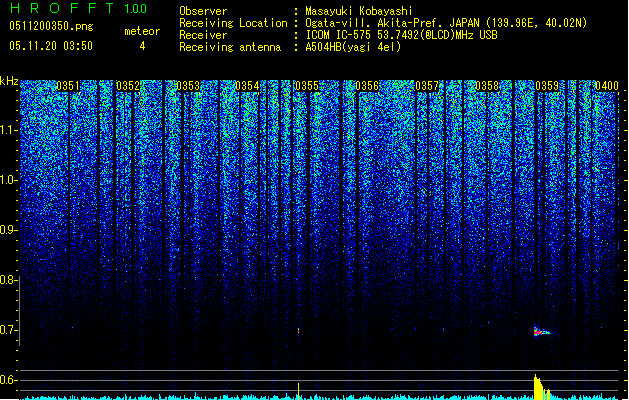629x400 pixels.
Task: Click the kHz axis unit label
Action: click(9, 81)
